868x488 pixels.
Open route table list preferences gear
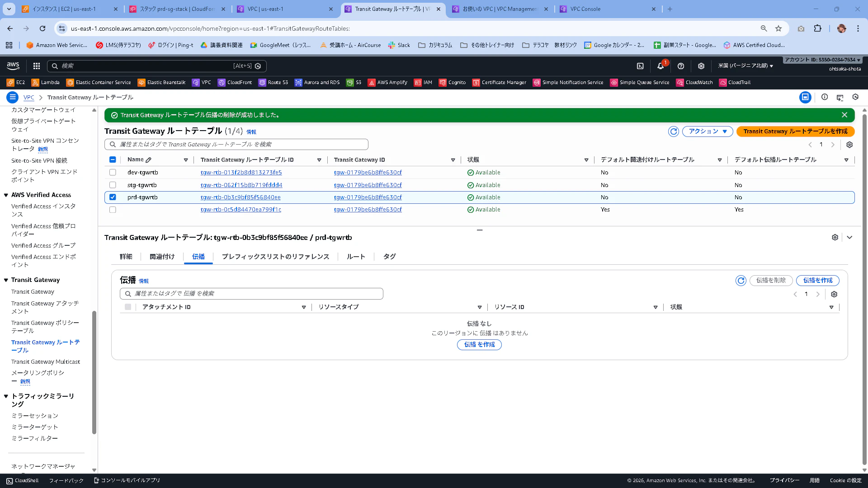tap(849, 145)
